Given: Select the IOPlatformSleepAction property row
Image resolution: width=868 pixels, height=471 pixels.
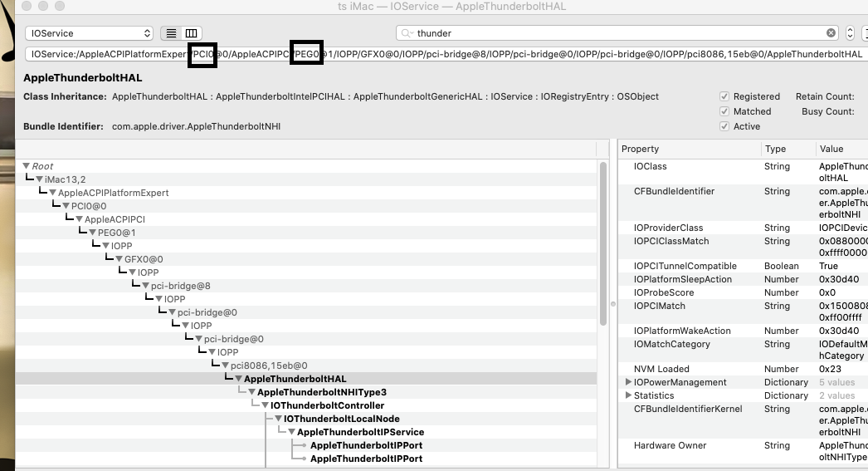Looking at the screenshot, I should (743, 279).
